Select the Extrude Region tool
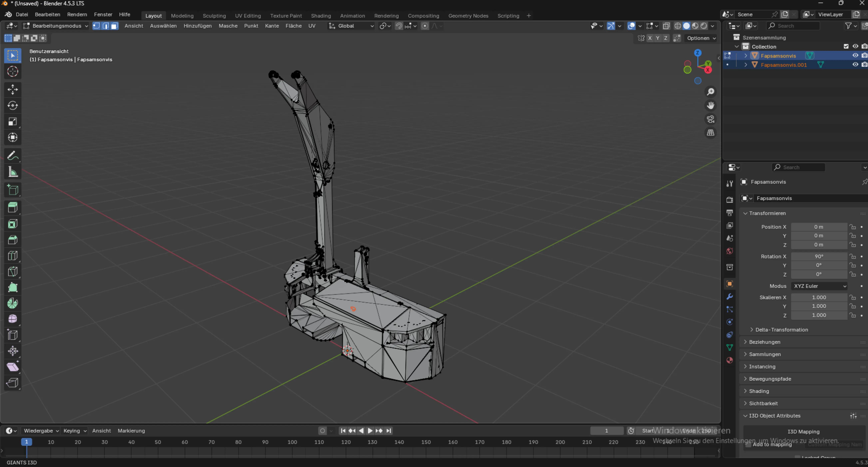This screenshot has width=868, height=467. (x=13, y=208)
